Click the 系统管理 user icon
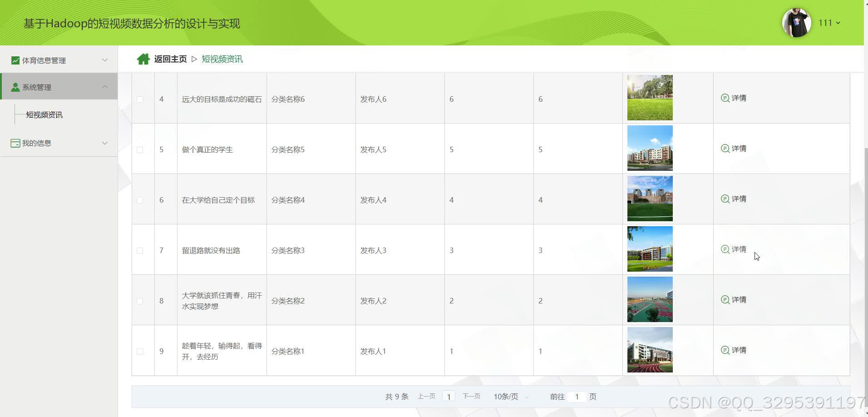Viewport: 868px width, 417px height. coord(15,87)
